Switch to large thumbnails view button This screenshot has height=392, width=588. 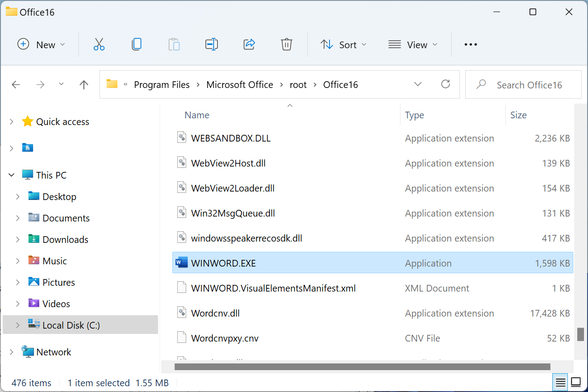tap(576, 382)
